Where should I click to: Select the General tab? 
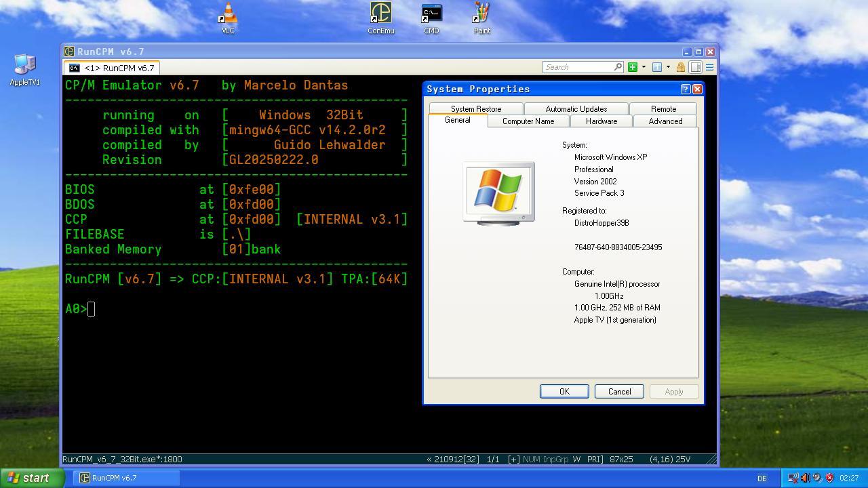[x=458, y=120]
